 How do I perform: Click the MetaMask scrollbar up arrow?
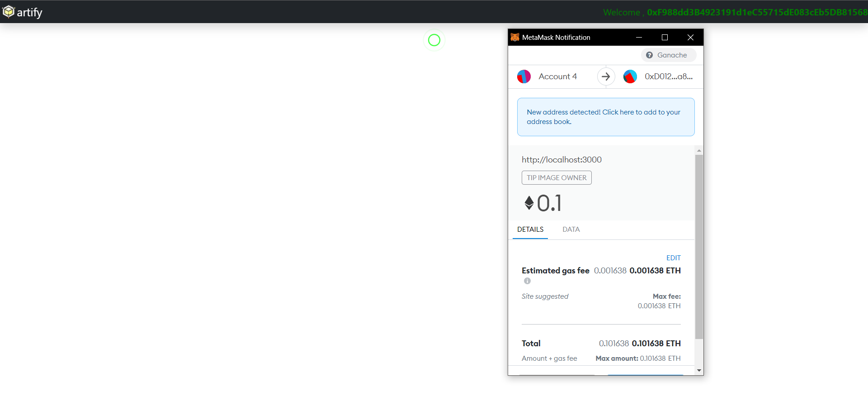(699, 150)
